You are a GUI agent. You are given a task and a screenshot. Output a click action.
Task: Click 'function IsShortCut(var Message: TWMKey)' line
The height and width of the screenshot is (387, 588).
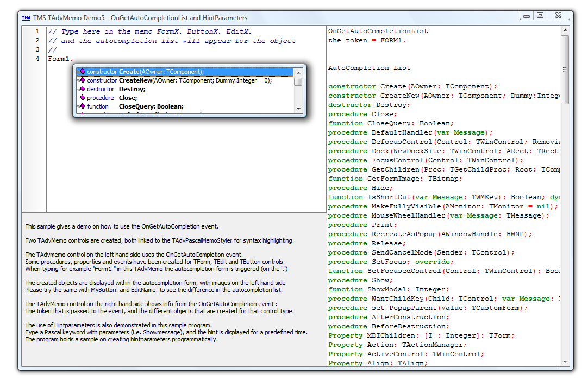[443, 197]
